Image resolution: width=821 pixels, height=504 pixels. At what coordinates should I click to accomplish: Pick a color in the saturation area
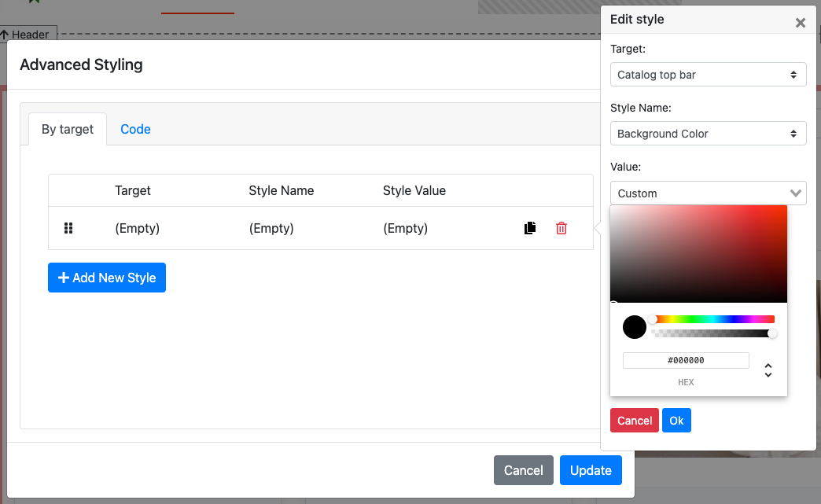click(x=698, y=253)
